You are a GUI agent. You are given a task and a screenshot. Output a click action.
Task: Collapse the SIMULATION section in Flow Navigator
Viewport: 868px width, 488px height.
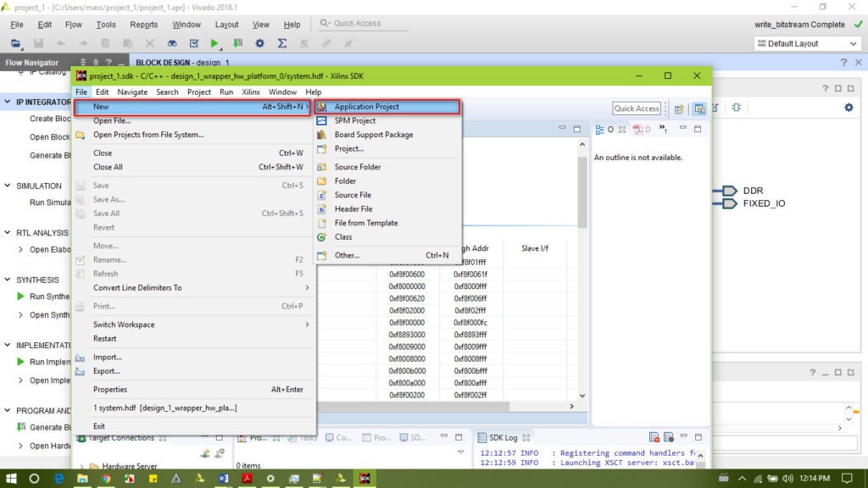coord(8,186)
